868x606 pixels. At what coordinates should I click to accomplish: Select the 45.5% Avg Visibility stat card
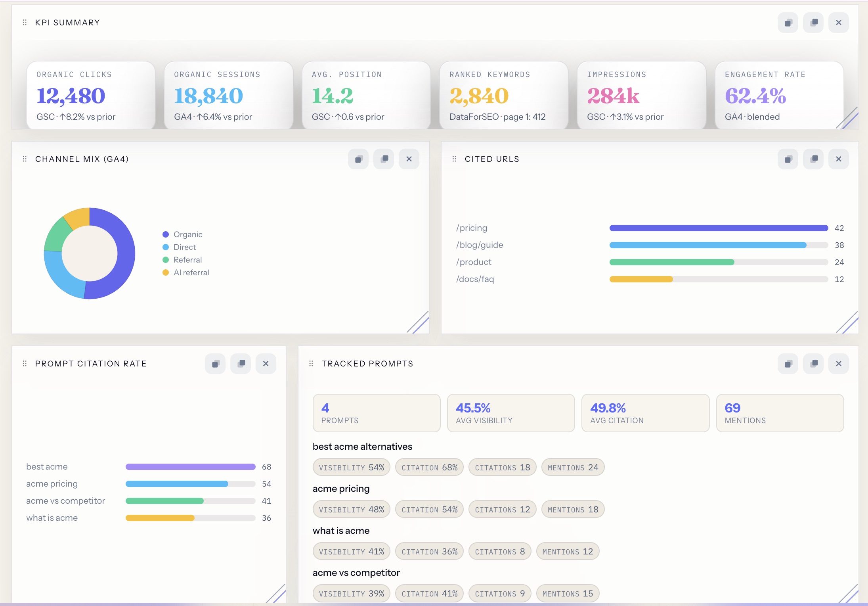point(511,413)
